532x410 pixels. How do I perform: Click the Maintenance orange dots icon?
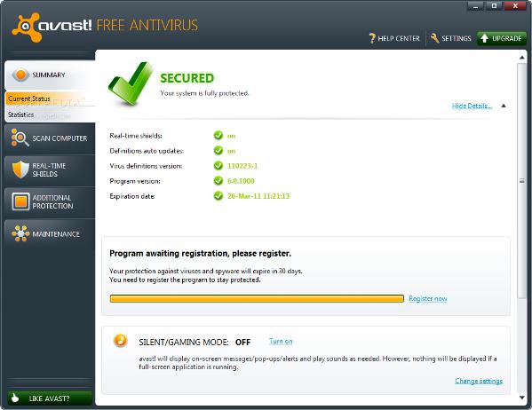[20, 233]
